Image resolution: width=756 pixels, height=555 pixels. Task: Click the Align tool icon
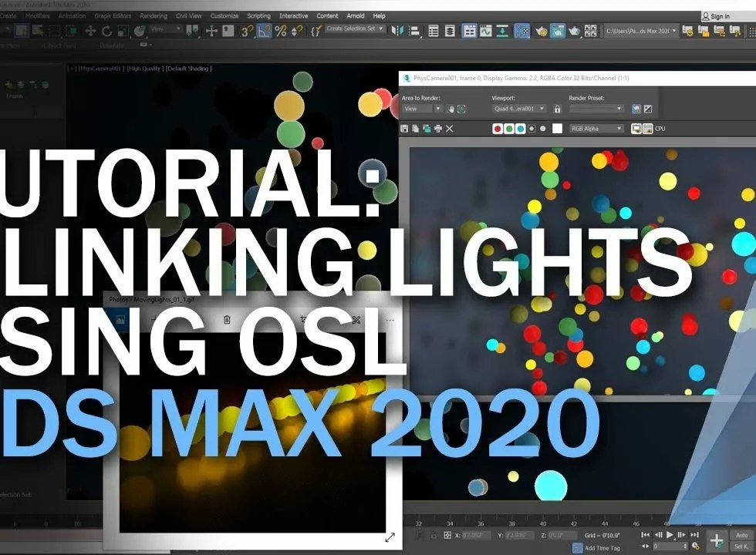(414, 32)
